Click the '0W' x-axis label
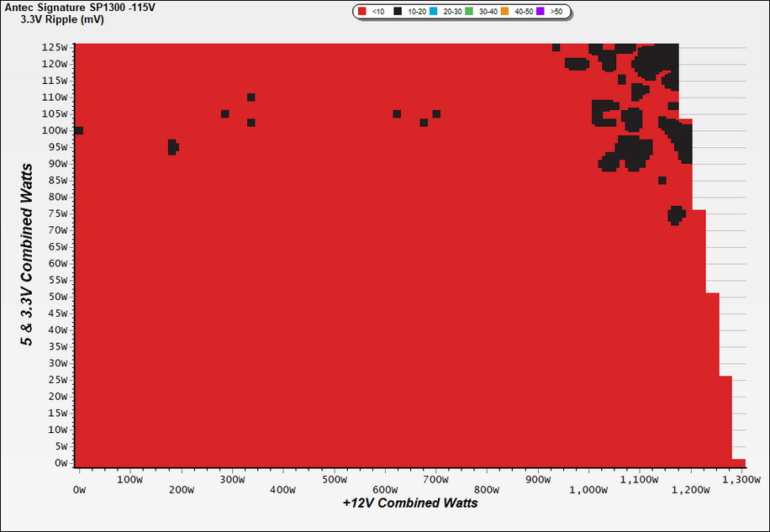 79,490
